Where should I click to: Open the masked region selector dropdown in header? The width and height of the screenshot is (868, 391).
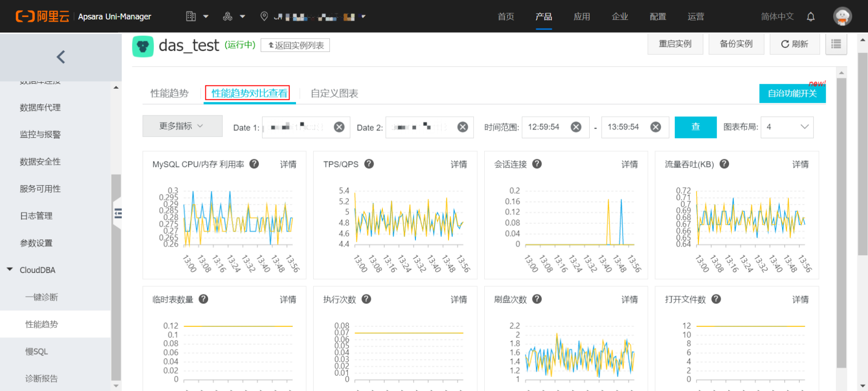(320, 17)
